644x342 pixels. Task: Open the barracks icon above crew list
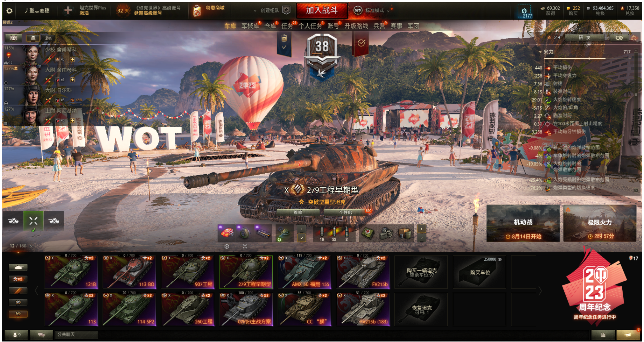click(x=33, y=38)
